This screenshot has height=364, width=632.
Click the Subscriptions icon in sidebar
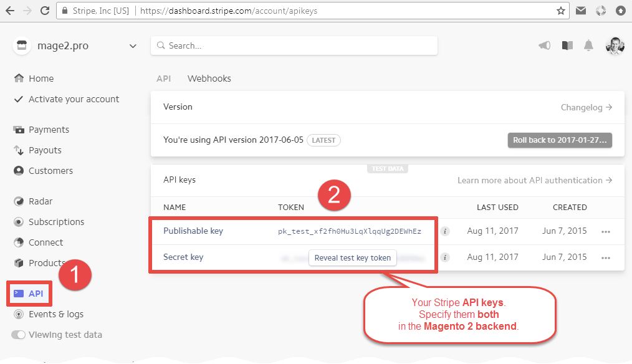tap(19, 222)
